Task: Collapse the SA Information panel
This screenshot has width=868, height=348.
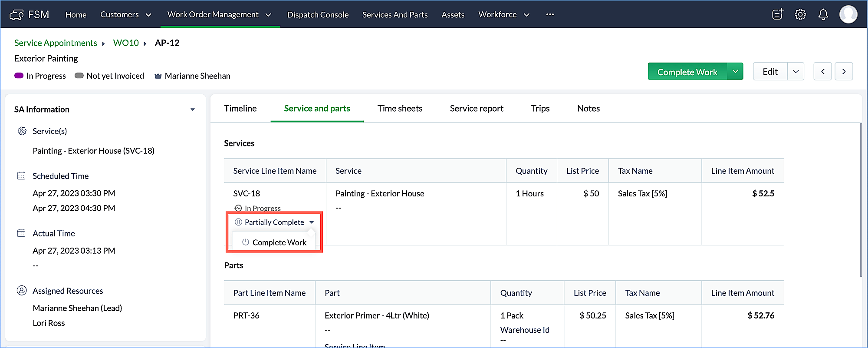Action: point(192,109)
